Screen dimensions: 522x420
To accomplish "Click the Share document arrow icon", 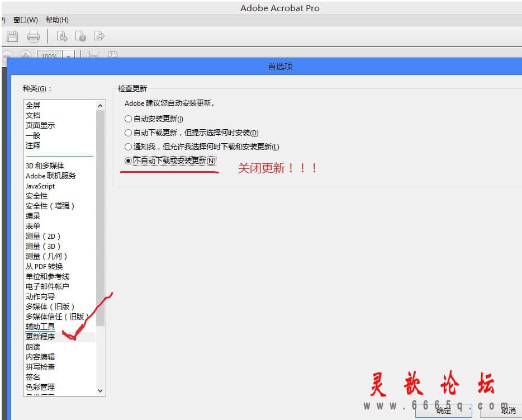I will (99, 36).
